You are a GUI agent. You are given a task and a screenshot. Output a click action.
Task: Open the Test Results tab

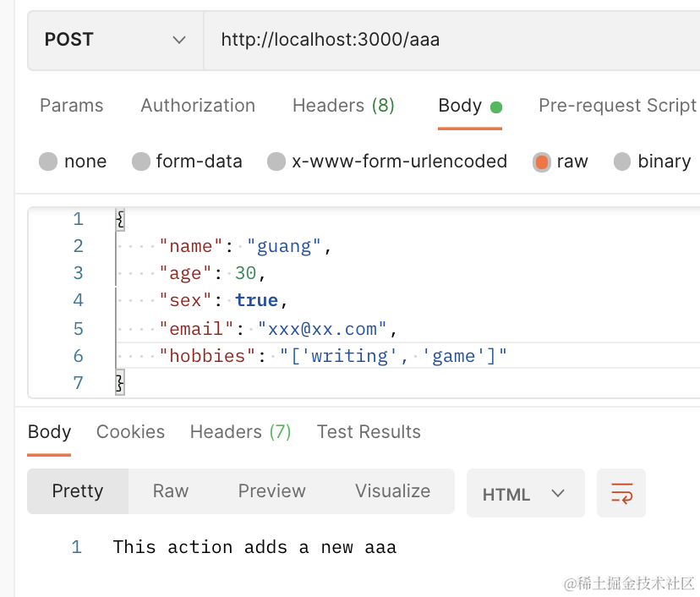(x=369, y=432)
